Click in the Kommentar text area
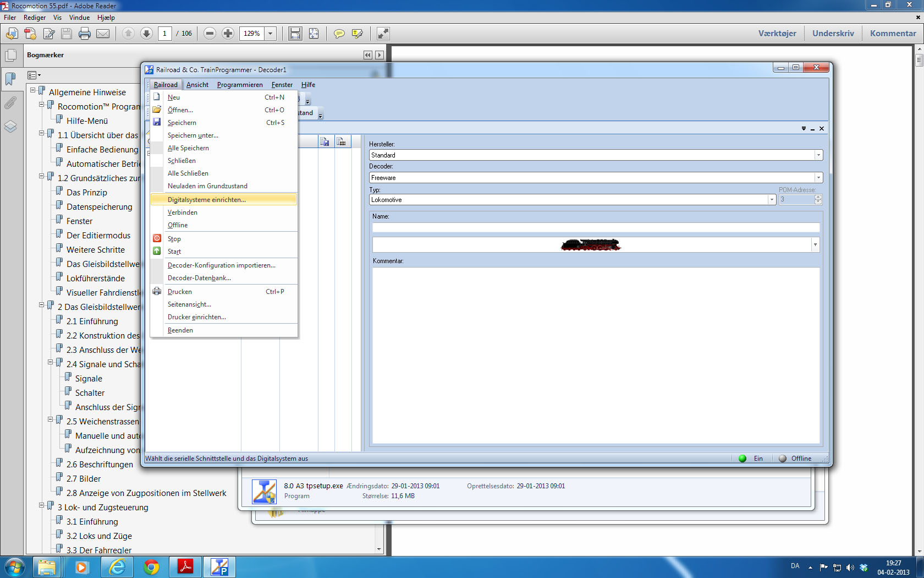The image size is (924, 578). click(596, 355)
